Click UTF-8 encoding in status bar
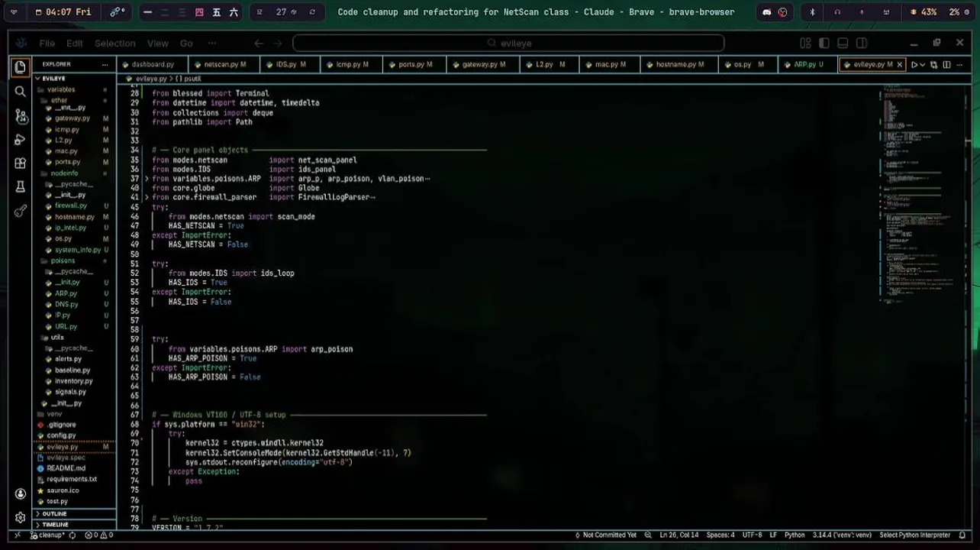Image resolution: width=980 pixels, height=550 pixels. pos(752,535)
